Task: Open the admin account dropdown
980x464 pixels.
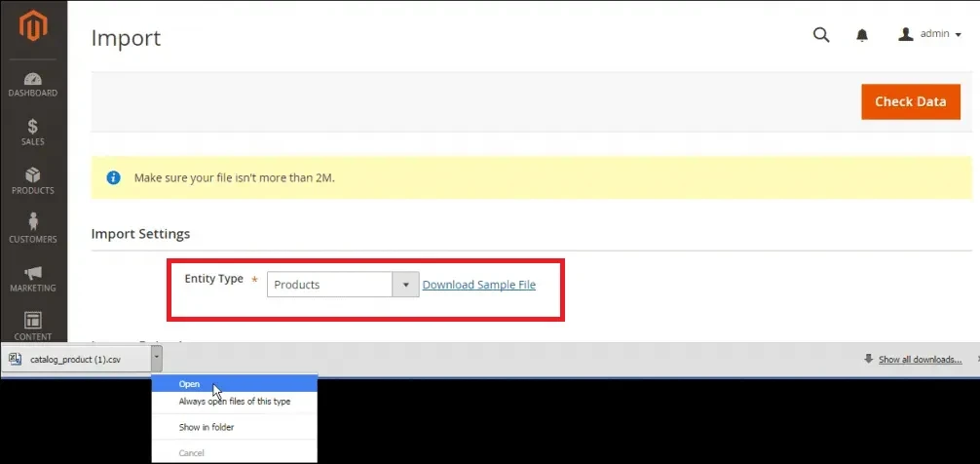Action: point(929,34)
